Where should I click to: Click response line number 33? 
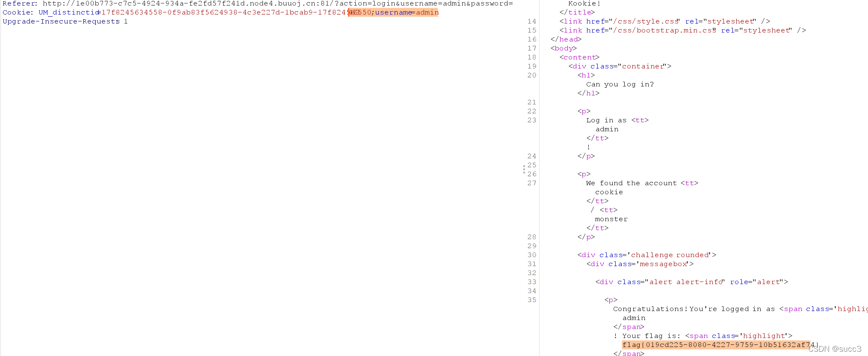(x=531, y=282)
